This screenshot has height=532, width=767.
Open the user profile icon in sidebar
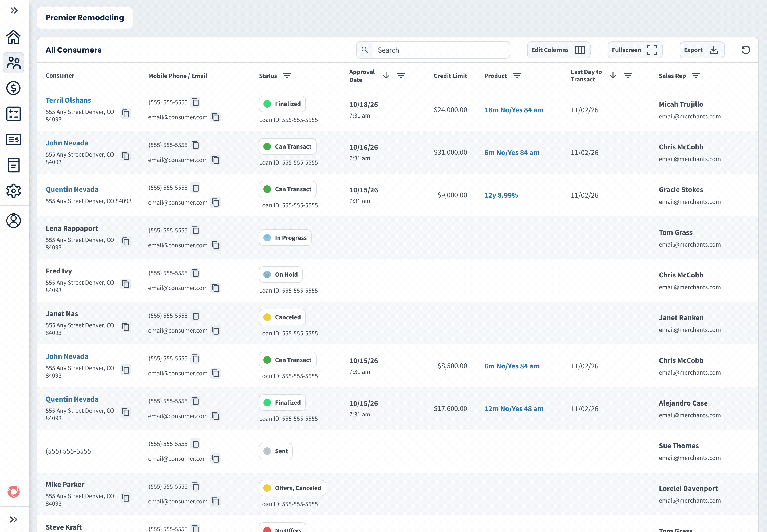point(14,221)
